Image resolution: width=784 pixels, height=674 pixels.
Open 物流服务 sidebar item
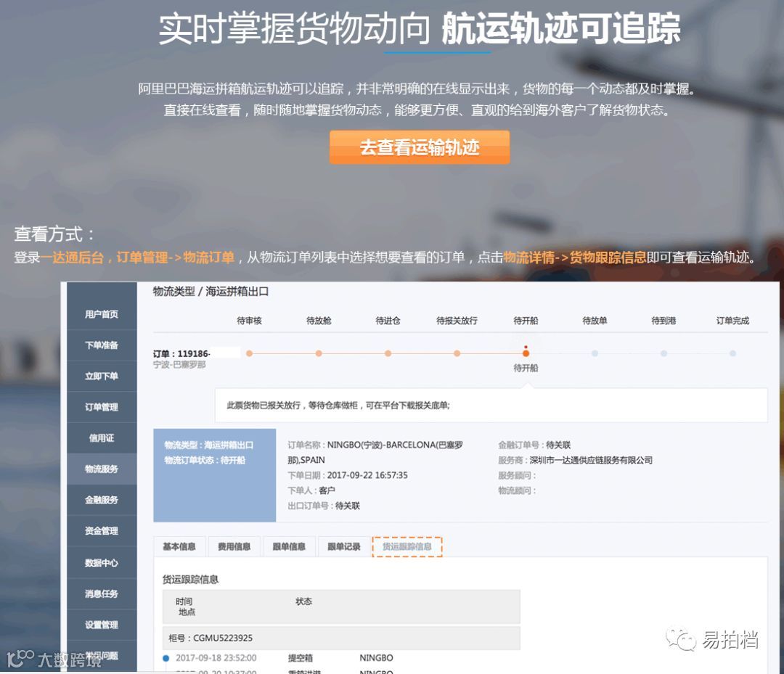pyautogui.click(x=102, y=469)
